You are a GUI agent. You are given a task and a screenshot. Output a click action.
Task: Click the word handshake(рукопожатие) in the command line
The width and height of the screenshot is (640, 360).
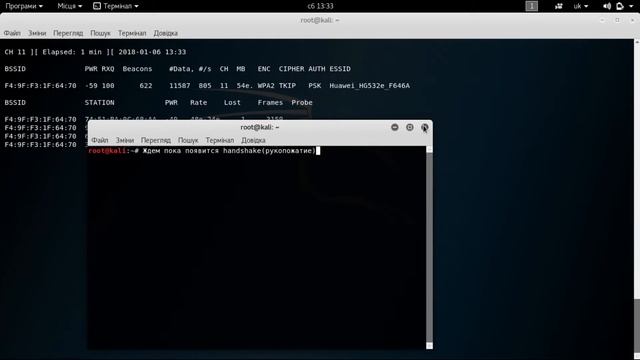[269, 151]
